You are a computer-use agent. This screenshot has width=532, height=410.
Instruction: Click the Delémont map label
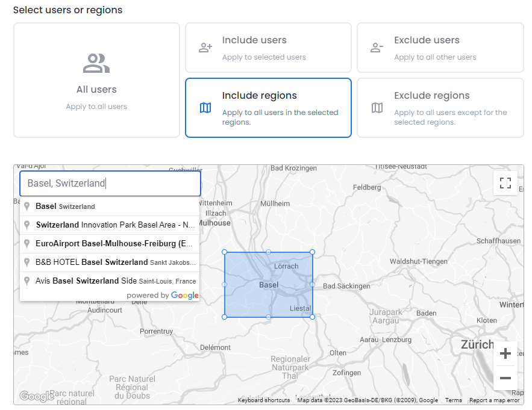[x=215, y=347]
